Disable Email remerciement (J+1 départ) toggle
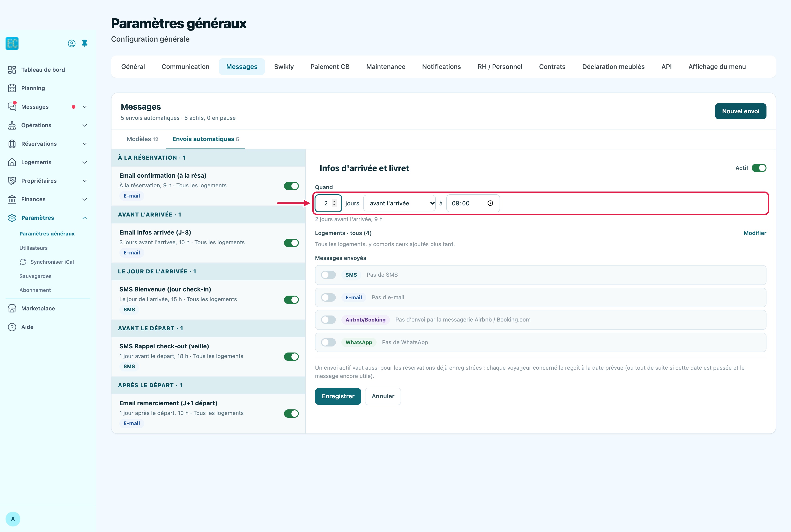 pos(291,414)
